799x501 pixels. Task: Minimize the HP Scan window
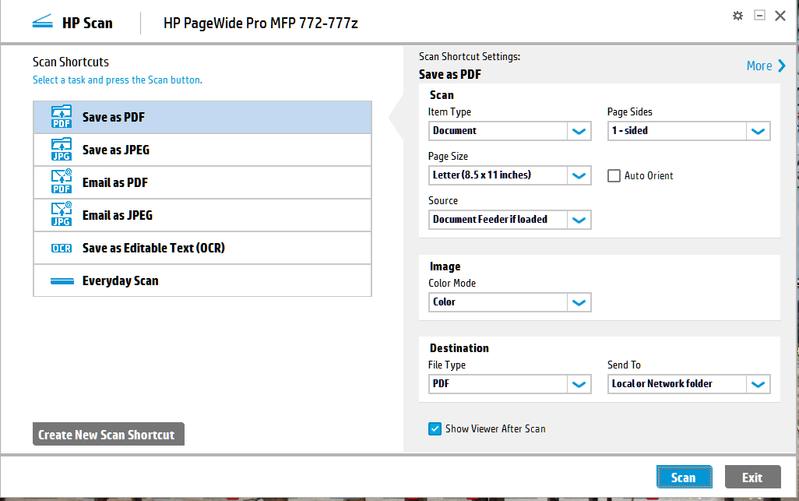759,15
